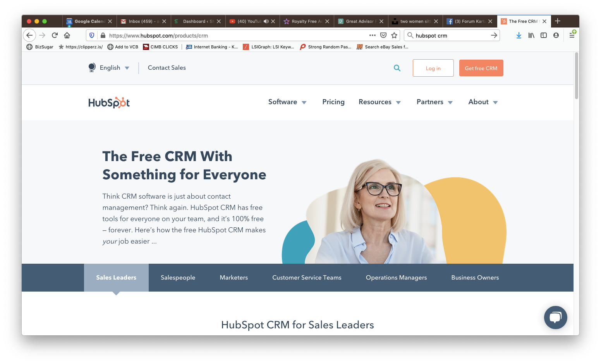The height and width of the screenshot is (364, 601).
Task: Open page actions three-dot menu
Action: tap(373, 35)
